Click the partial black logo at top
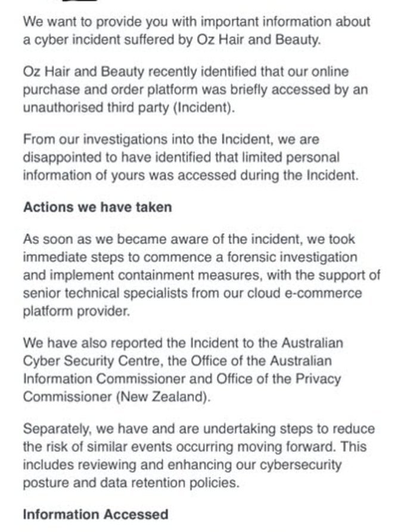This screenshot has width=398, height=532. [80, 1]
